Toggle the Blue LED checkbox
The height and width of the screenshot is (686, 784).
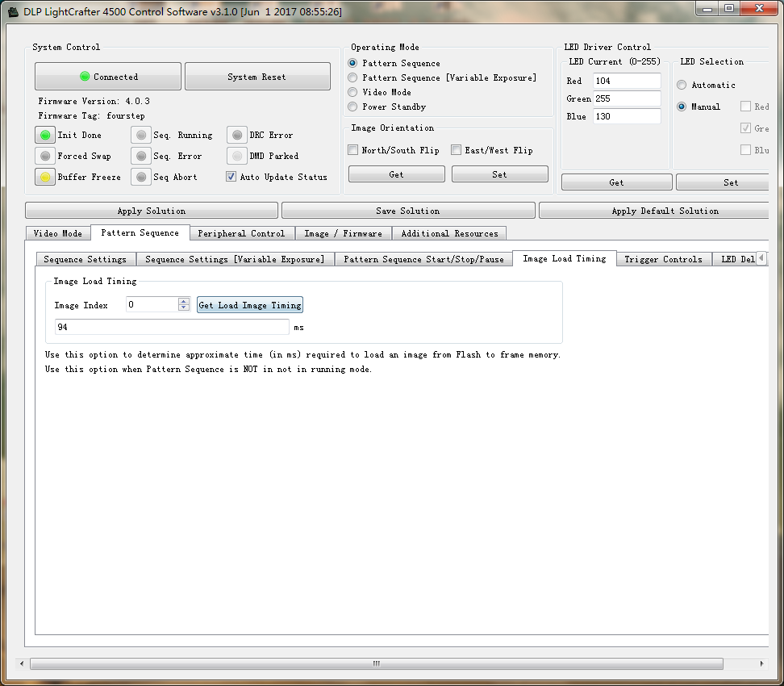(x=745, y=149)
